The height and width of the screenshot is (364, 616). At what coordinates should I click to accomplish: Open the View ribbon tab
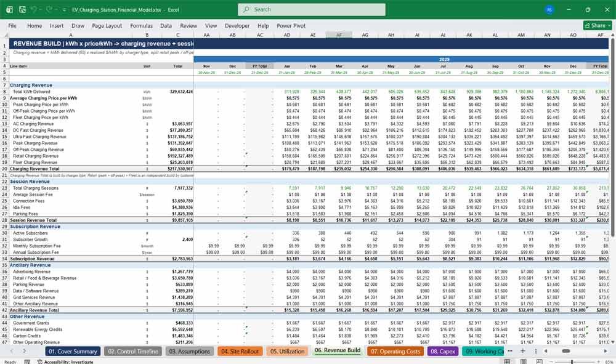[211, 25]
